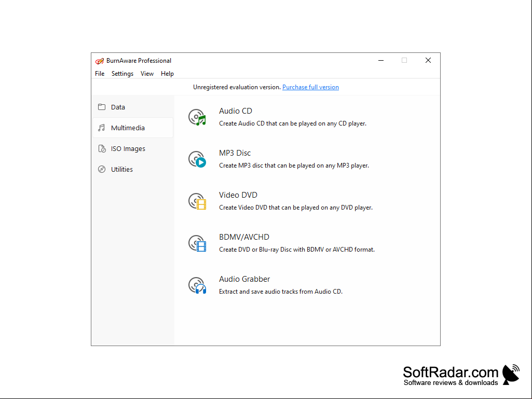Click the Utilities disc icon in sidebar
This screenshot has width=532, height=399.
click(102, 169)
